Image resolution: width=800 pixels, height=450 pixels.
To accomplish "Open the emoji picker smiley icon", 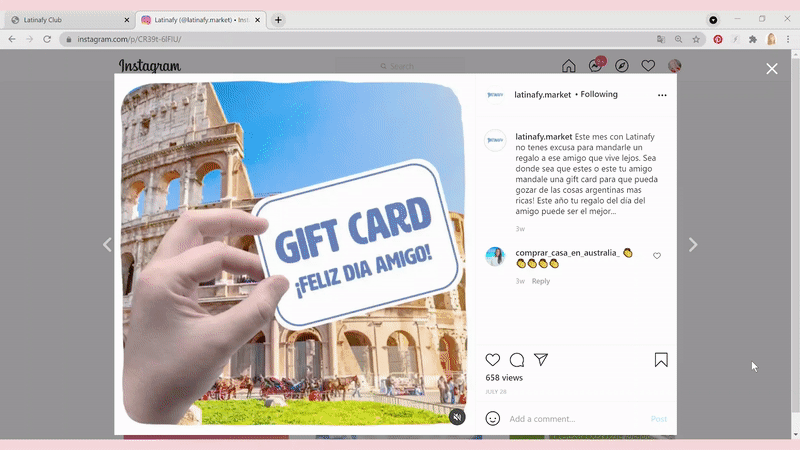I will tap(493, 419).
